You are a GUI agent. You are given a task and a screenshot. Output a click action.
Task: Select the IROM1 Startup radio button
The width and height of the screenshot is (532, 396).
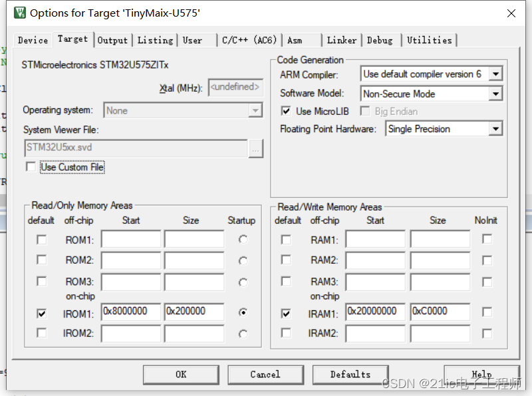tap(243, 312)
